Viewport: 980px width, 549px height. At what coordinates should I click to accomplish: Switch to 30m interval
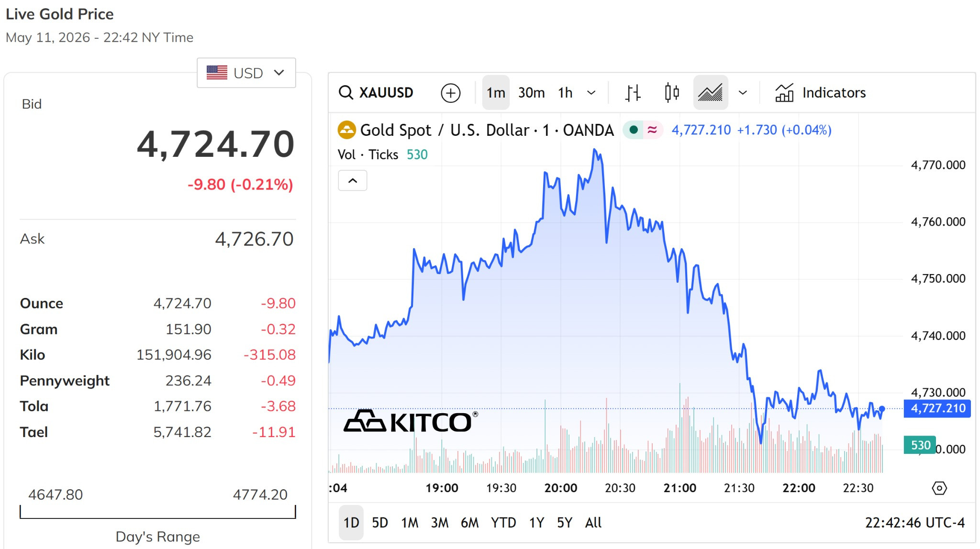click(x=531, y=92)
